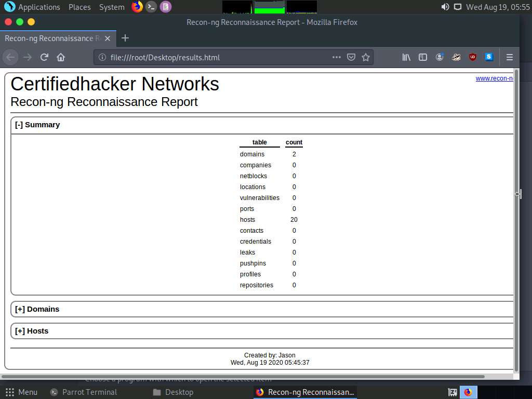Click the 'contacts' row label
This screenshot has height=399, width=532.
click(251, 231)
